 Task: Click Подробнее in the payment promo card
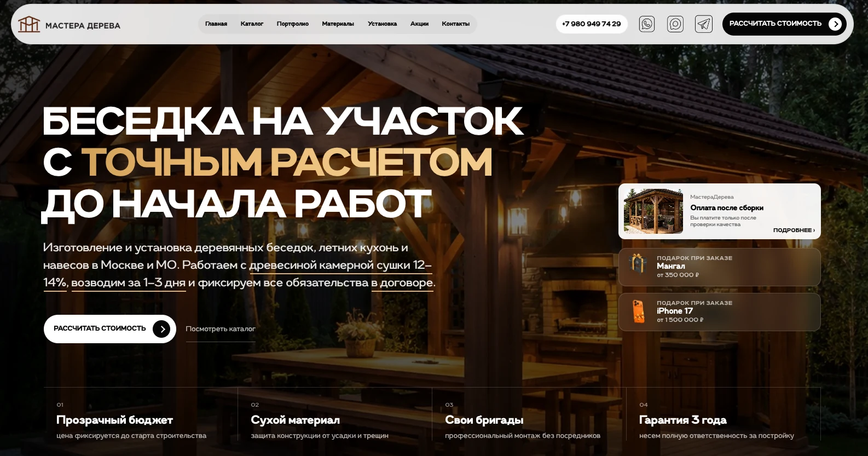(794, 230)
